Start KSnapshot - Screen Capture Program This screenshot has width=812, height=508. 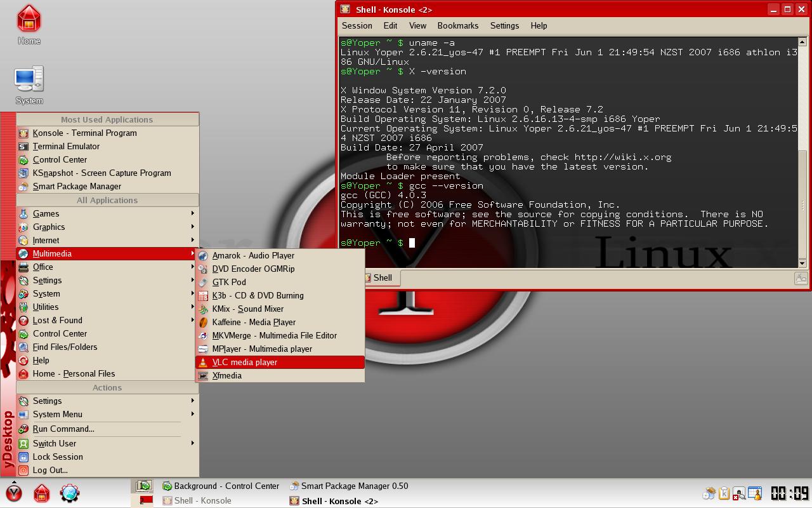coord(107,173)
